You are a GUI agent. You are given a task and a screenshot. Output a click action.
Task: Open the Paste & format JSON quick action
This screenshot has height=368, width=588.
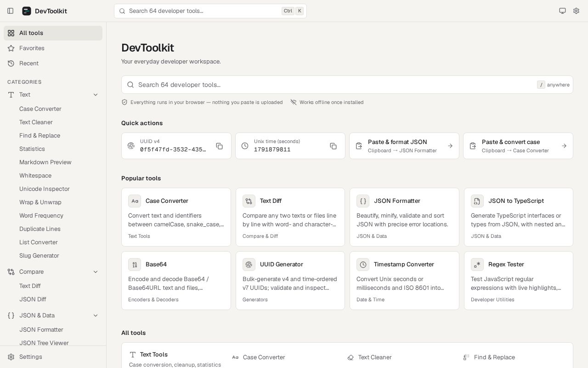click(404, 146)
